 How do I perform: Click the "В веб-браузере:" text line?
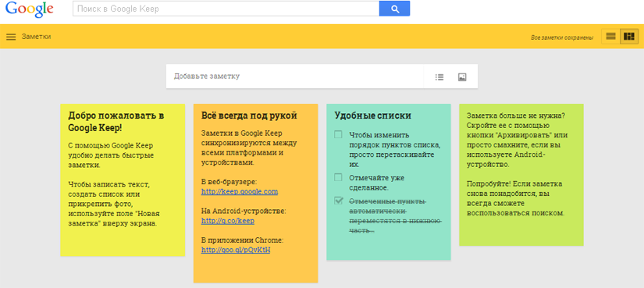click(229, 182)
